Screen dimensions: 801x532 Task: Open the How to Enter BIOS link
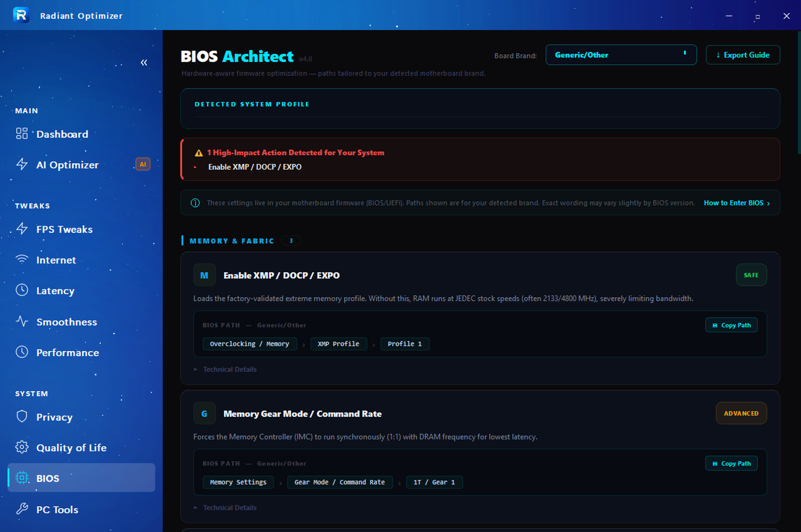(x=737, y=202)
